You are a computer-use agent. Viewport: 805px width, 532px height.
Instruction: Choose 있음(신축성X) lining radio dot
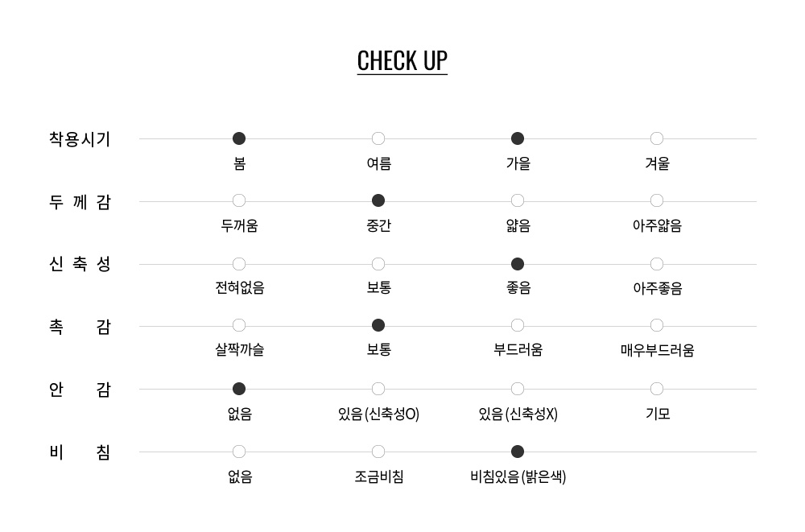[x=518, y=389]
